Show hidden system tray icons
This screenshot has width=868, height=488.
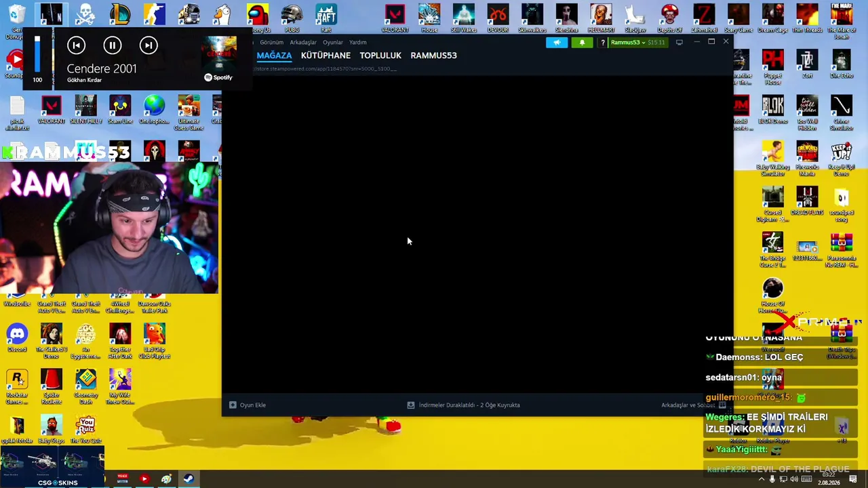point(761,479)
